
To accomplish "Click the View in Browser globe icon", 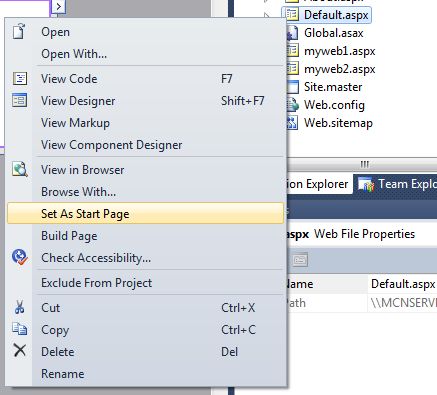I will pos(20,169).
